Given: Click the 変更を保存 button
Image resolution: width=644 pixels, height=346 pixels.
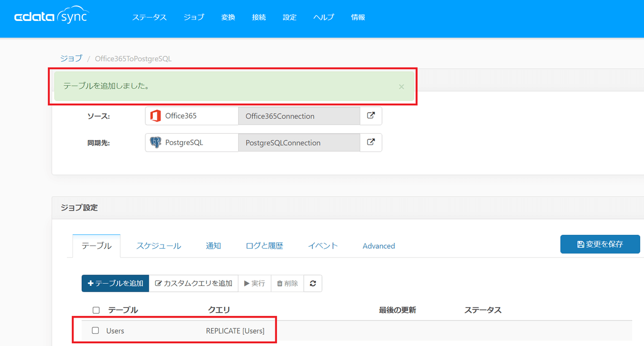Looking at the screenshot, I should click(600, 244).
